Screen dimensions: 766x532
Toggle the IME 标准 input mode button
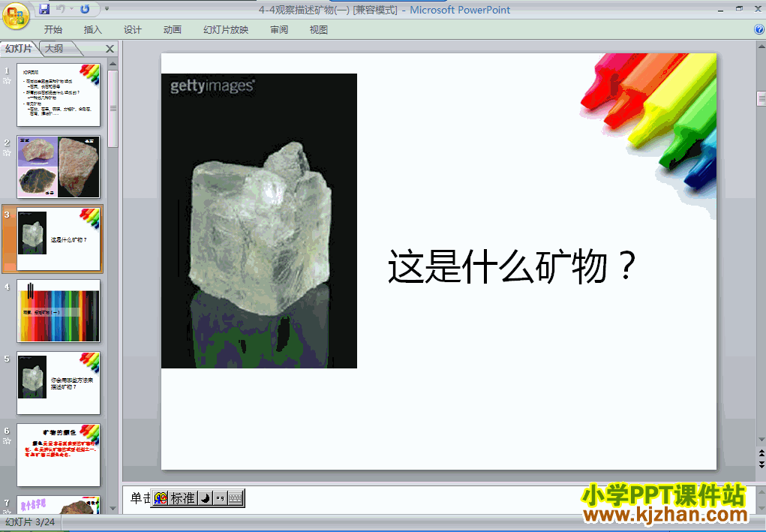[x=183, y=498]
